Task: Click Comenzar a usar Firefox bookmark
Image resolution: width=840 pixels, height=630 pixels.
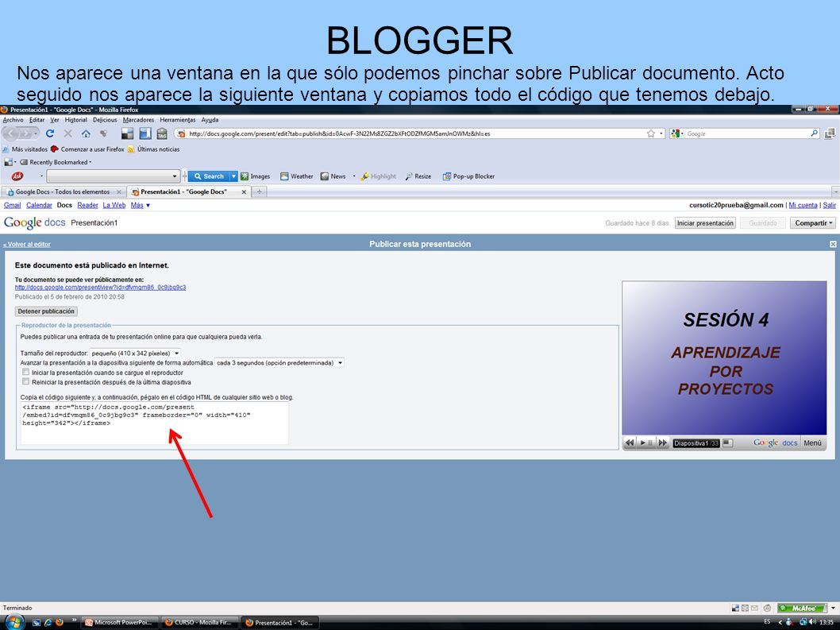Action: click(x=87, y=149)
